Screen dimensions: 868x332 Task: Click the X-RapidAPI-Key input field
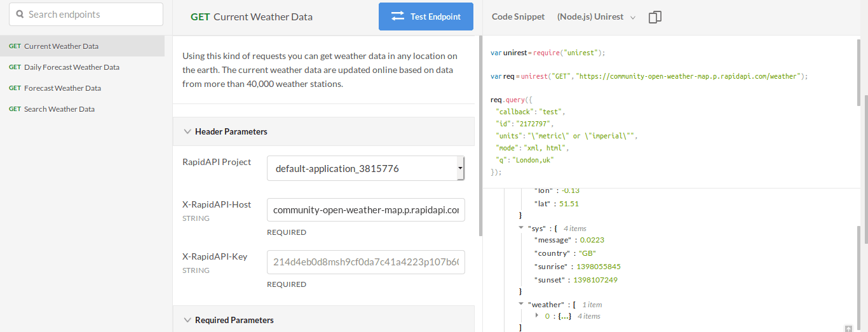click(x=365, y=262)
